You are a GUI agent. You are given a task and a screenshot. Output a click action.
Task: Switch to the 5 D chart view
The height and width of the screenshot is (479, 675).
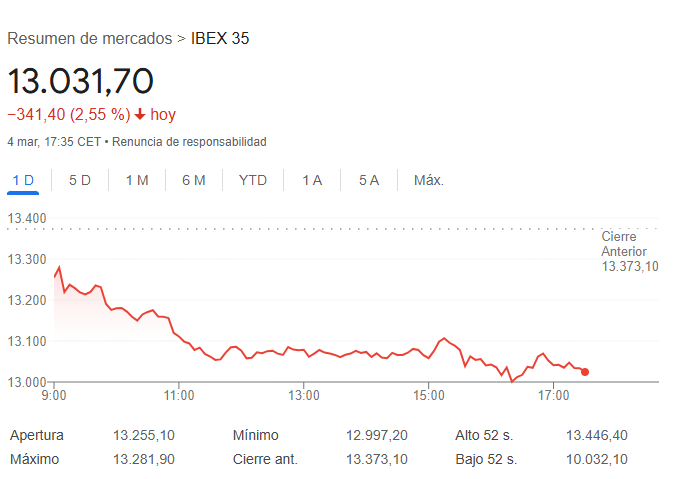coord(80,180)
